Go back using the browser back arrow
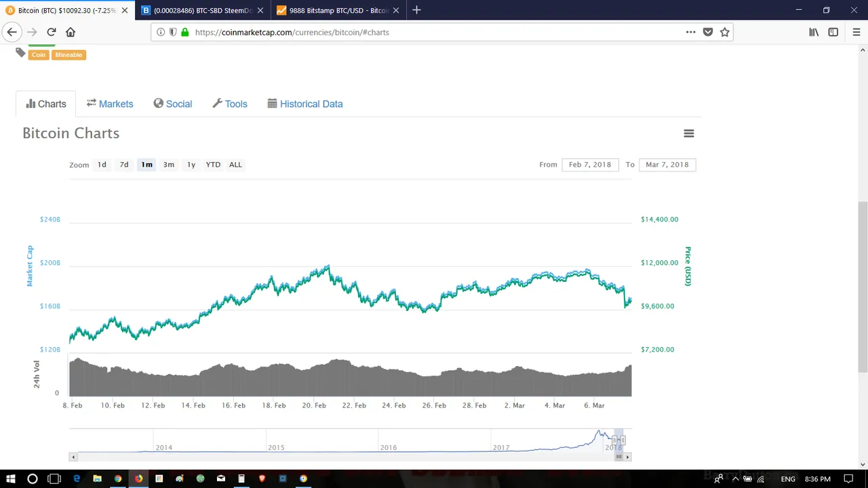Image resolution: width=868 pixels, height=488 pixels. point(12,32)
